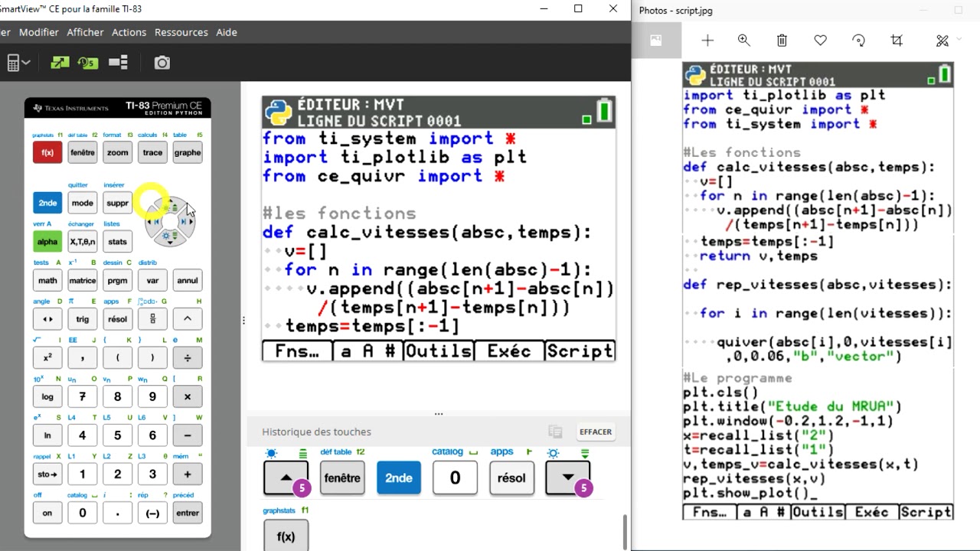Click the camera screenshot icon in SmartView toolbar
The height and width of the screenshot is (551, 980).
coord(162,63)
